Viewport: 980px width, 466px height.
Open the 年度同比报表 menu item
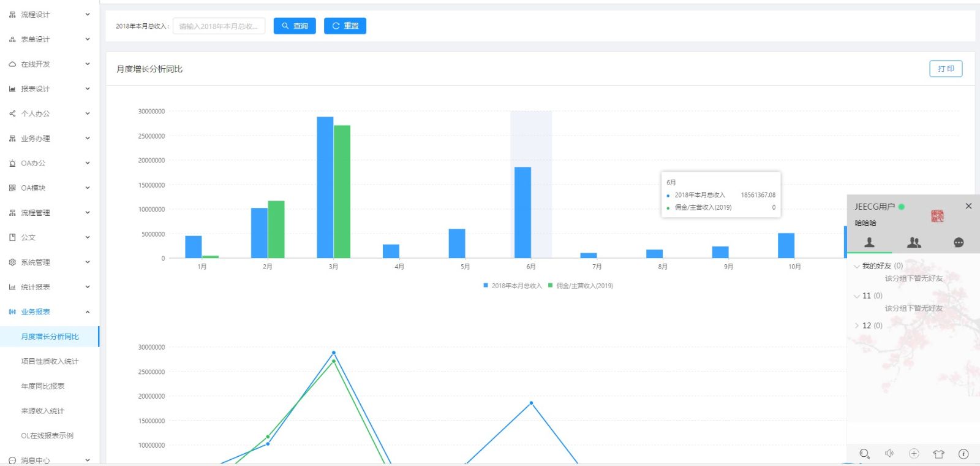pos(43,386)
